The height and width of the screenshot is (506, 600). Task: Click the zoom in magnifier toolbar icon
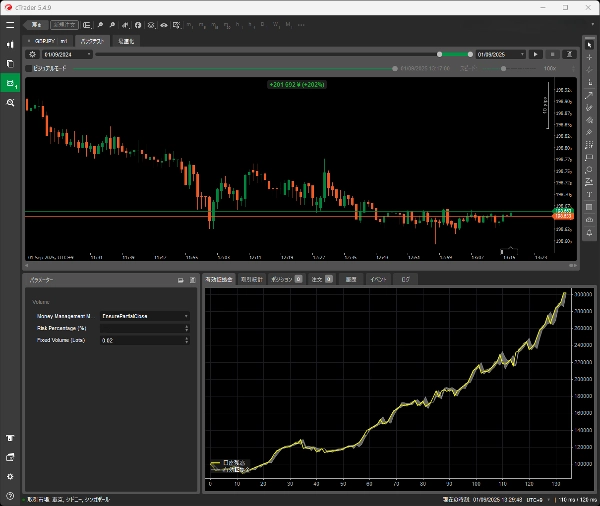click(100, 25)
